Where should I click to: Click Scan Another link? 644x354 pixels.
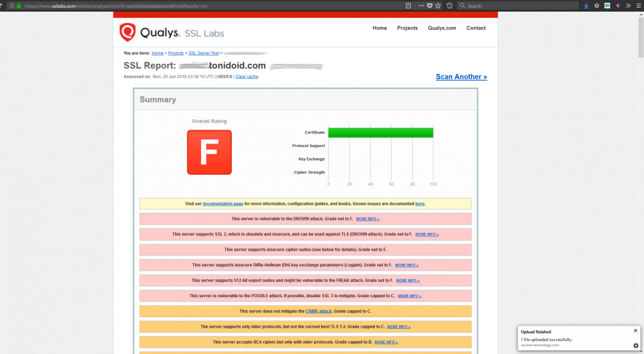point(461,77)
